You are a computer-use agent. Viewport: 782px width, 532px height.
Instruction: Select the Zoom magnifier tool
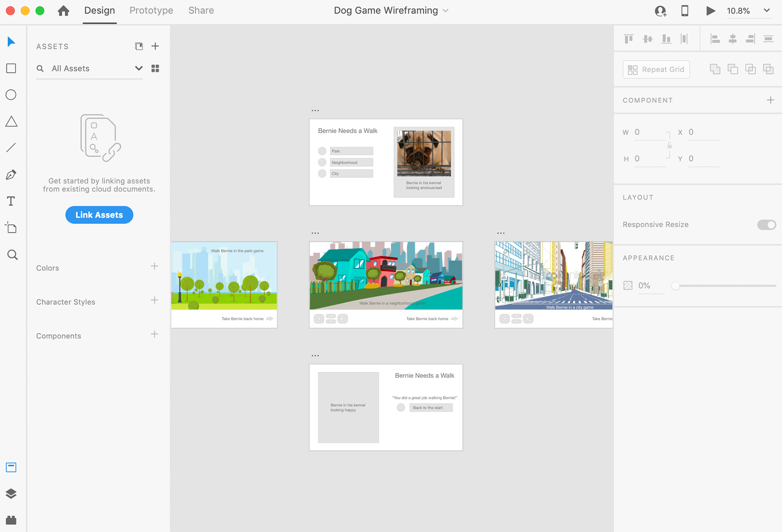pos(12,255)
